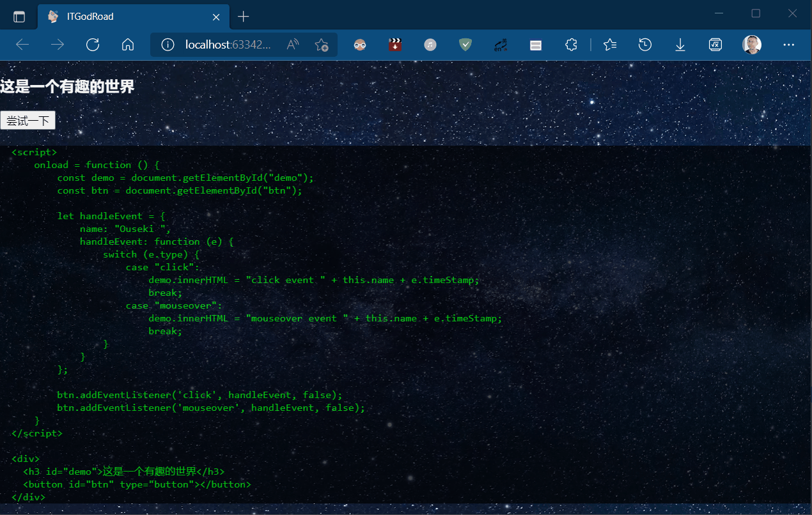Go back to previous page

pyautogui.click(x=23, y=45)
